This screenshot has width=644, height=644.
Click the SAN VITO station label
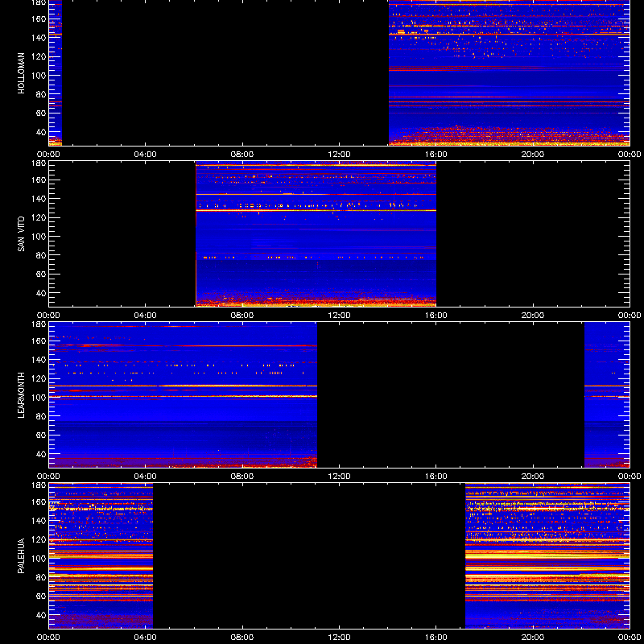(x=22, y=234)
